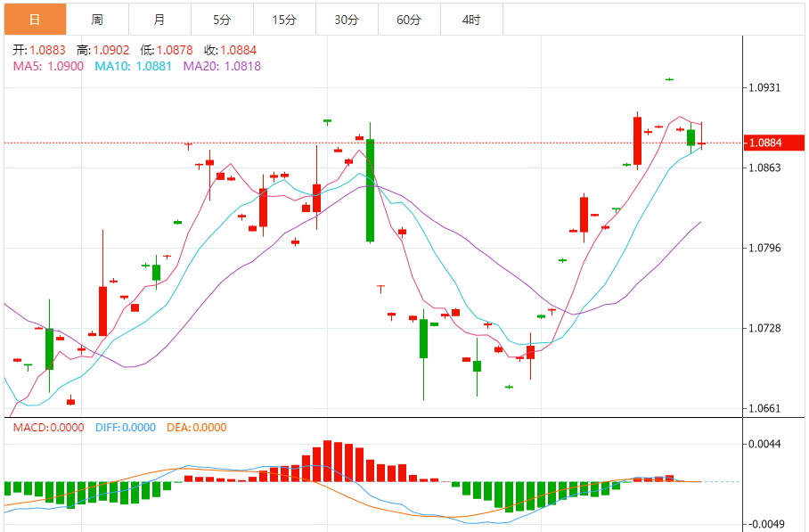Click the low price 低:1.0878 value
809x532 pixels.
tap(167, 50)
